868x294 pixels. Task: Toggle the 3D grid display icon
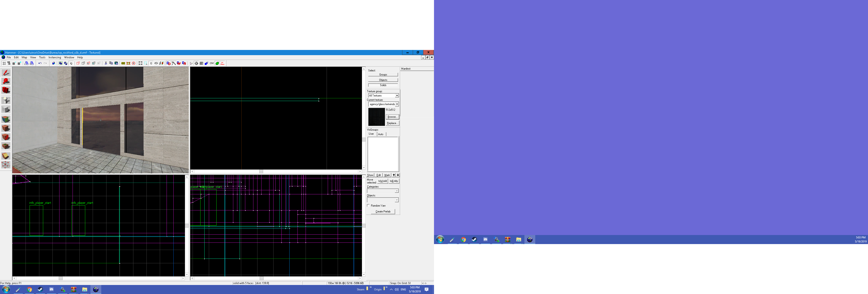click(x=9, y=63)
